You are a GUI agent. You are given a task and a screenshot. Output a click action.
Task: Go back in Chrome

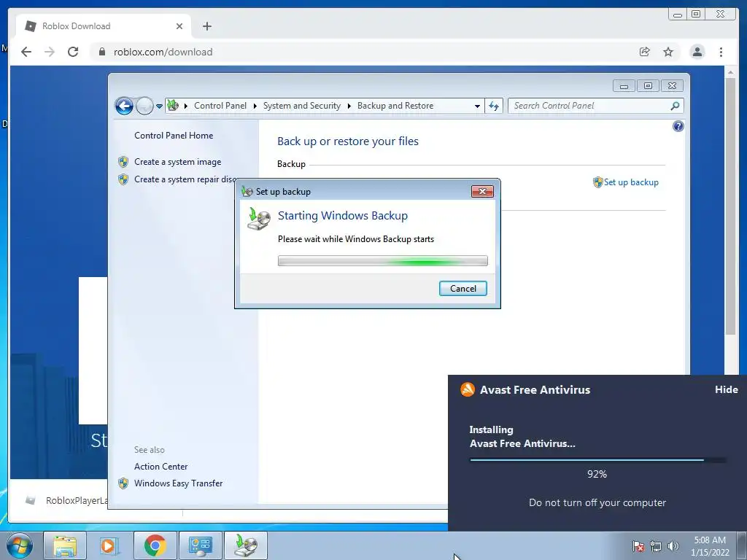click(x=26, y=52)
